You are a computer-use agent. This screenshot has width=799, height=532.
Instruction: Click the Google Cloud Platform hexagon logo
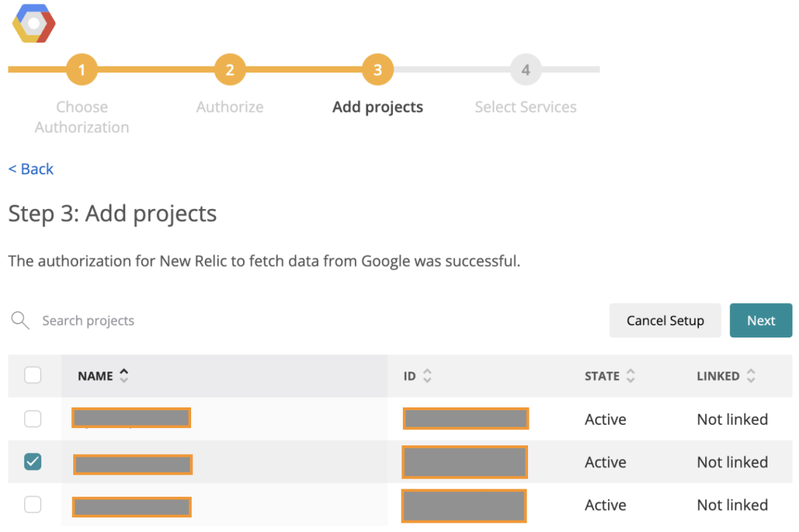pyautogui.click(x=34, y=23)
